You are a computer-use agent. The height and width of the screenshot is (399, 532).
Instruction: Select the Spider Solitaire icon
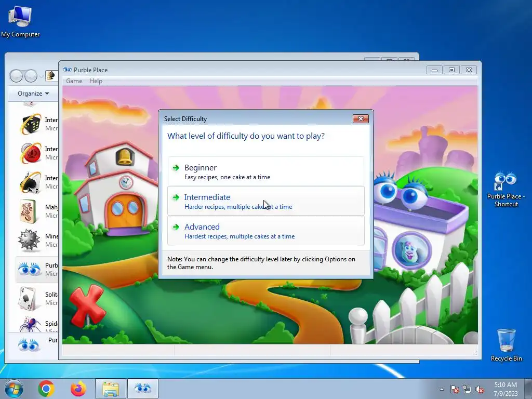(x=30, y=324)
